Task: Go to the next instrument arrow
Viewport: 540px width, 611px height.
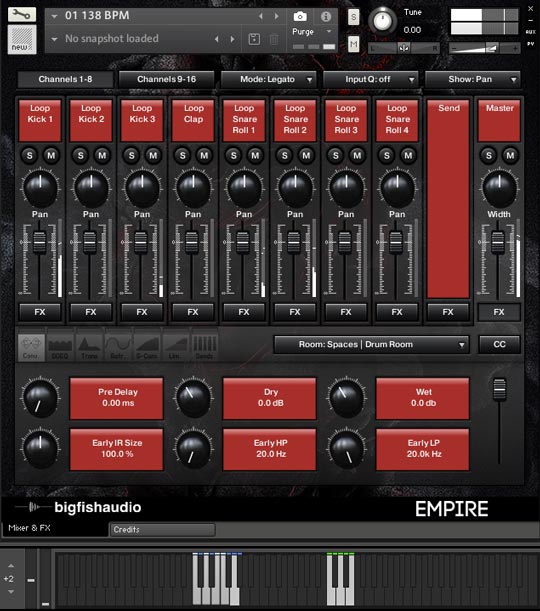Action: point(277,16)
